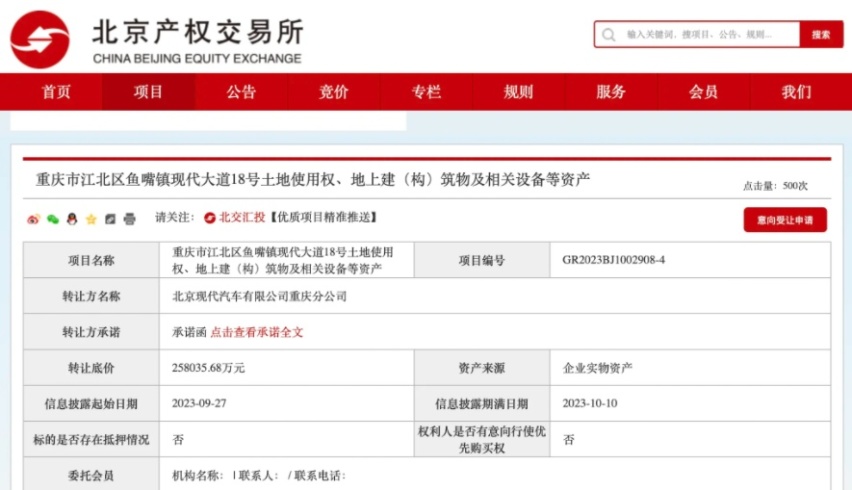Click the 【优质项目精准推送】 text
The image size is (852, 490).
tap(324, 217)
